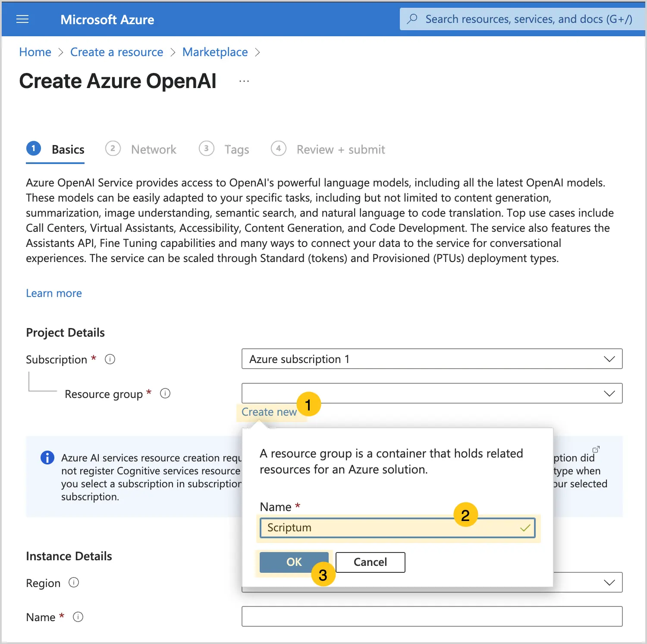647x644 pixels.
Task: Switch to the Review + submit tab
Action: coord(328,150)
